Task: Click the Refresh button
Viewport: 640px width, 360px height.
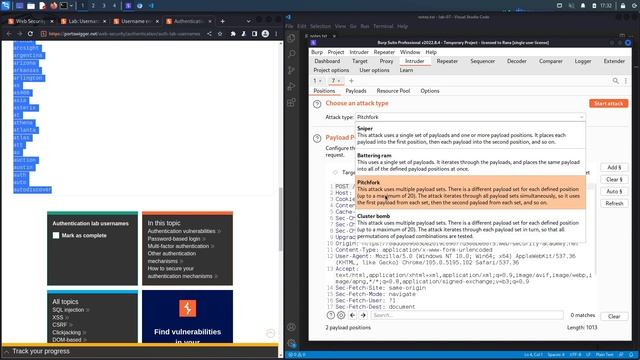Action: [x=614, y=203]
